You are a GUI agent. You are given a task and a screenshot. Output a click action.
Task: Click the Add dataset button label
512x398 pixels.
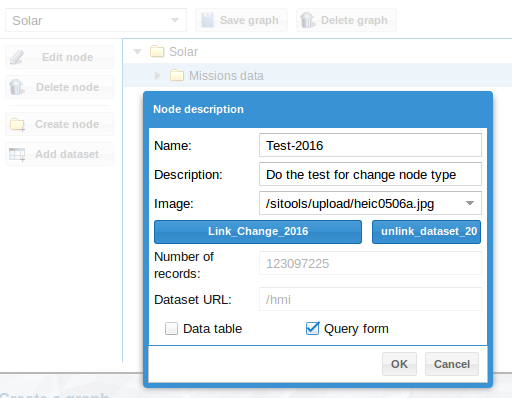tap(67, 154)
